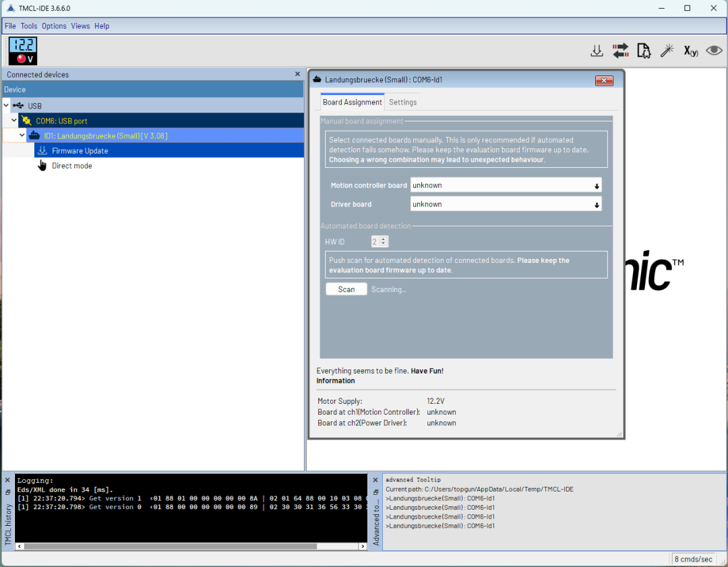Click the Direct mode hand icon
Screen dimensions: 728x567
[42, 165]
